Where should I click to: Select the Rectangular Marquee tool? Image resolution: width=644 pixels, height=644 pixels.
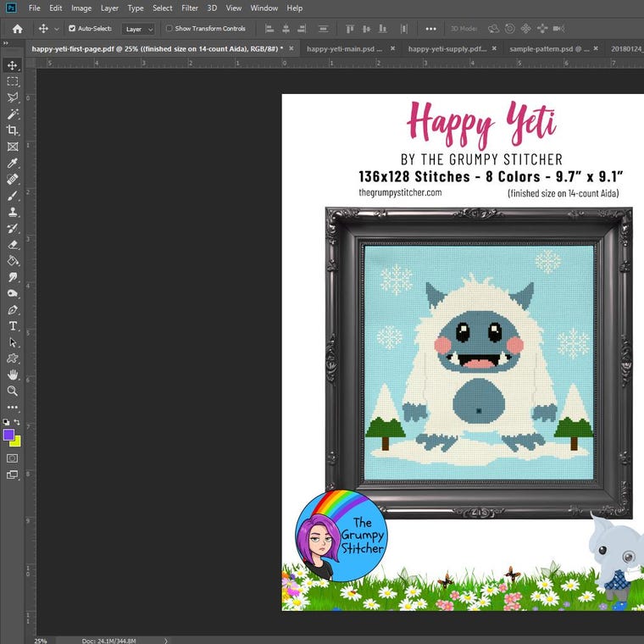pos(13,81)
